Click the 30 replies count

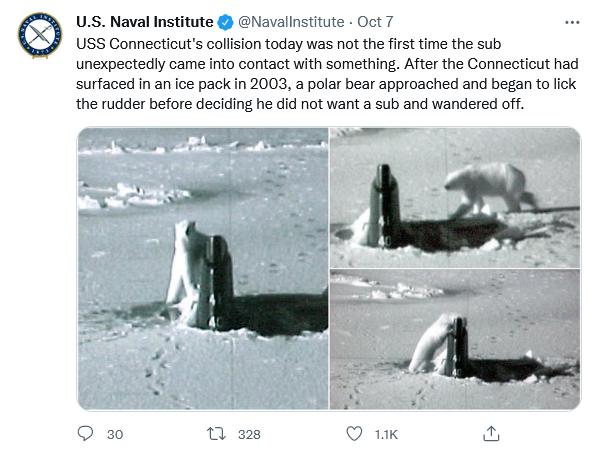(115, 434)
